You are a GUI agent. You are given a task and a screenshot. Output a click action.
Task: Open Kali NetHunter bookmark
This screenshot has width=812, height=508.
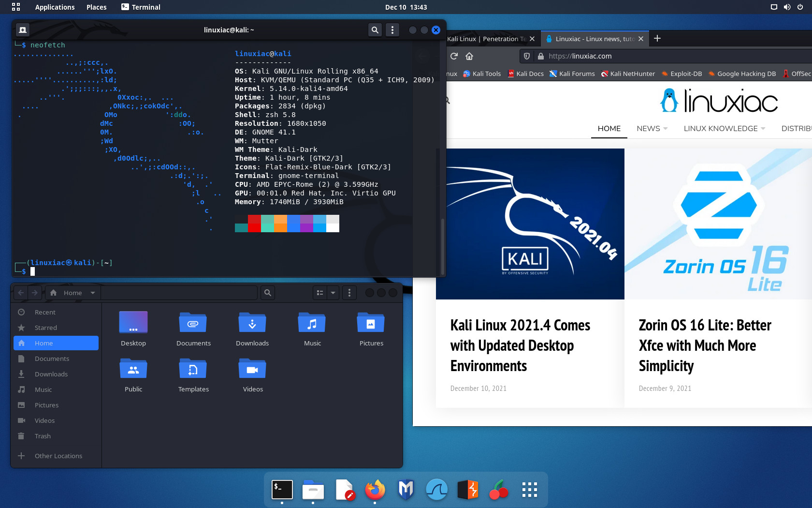tap(628, 74)
